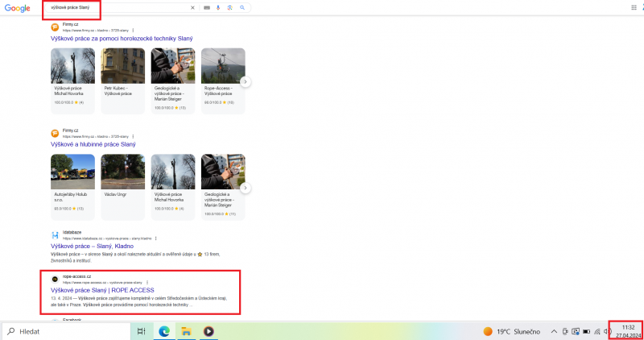The image size is (644, 340).
Task: Open 'Autojeřáby Holub s.r.o.' card image
Action: point(72,172)
